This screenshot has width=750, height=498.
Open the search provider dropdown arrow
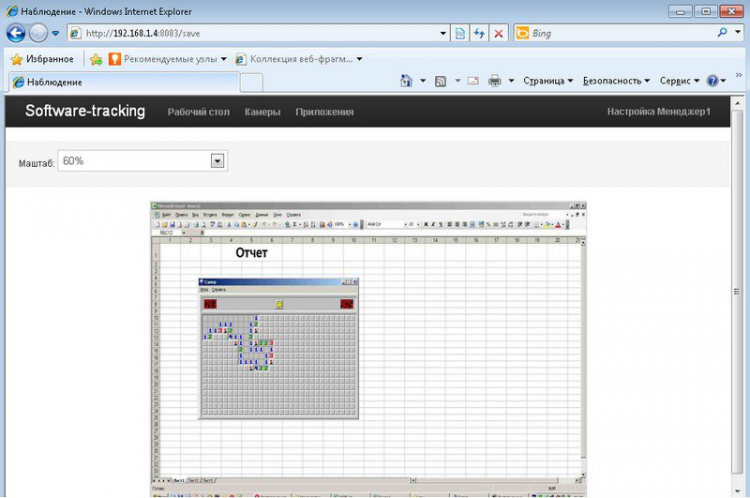pyautogui.click(x=738, y=32)
